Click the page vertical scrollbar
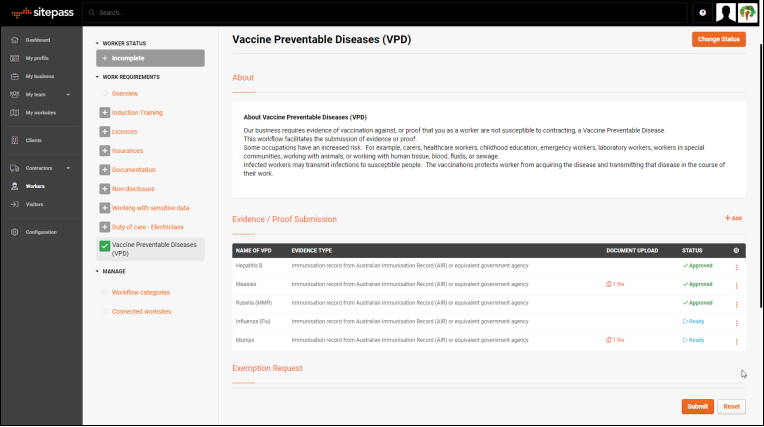This screenshot has height=427, width=764. (761, 175)
